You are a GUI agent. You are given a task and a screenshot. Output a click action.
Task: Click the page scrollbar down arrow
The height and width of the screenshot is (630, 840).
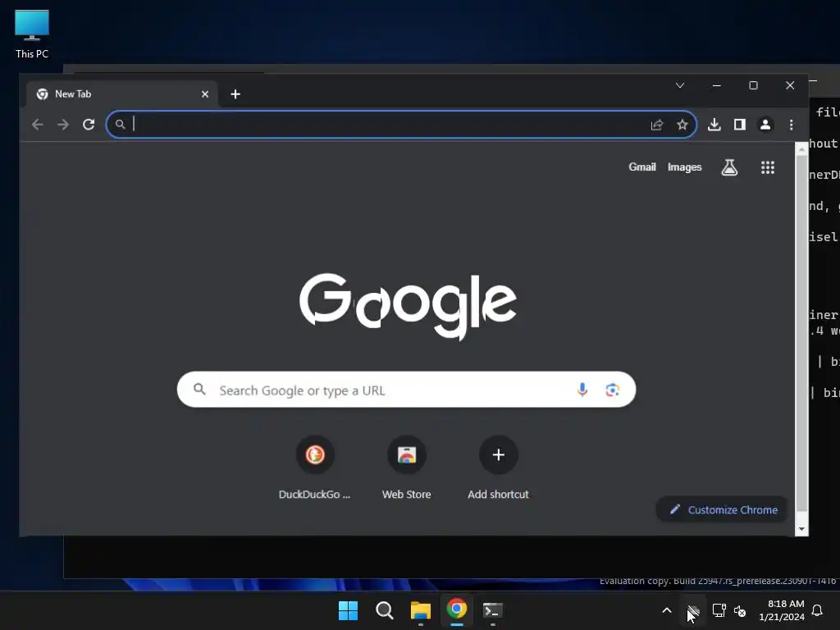[x=801, y=529]
